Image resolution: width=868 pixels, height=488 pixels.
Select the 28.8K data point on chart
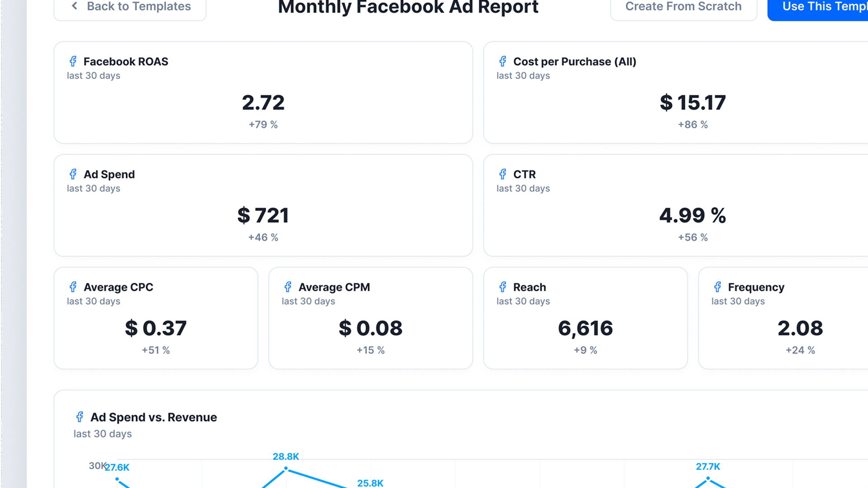pos(286,468)
